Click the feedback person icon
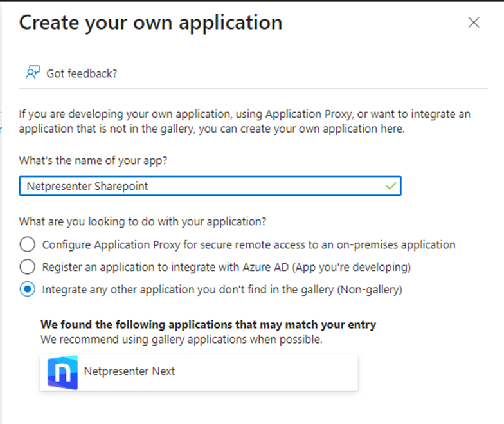The image size is (504, 424). click(32, 73)
